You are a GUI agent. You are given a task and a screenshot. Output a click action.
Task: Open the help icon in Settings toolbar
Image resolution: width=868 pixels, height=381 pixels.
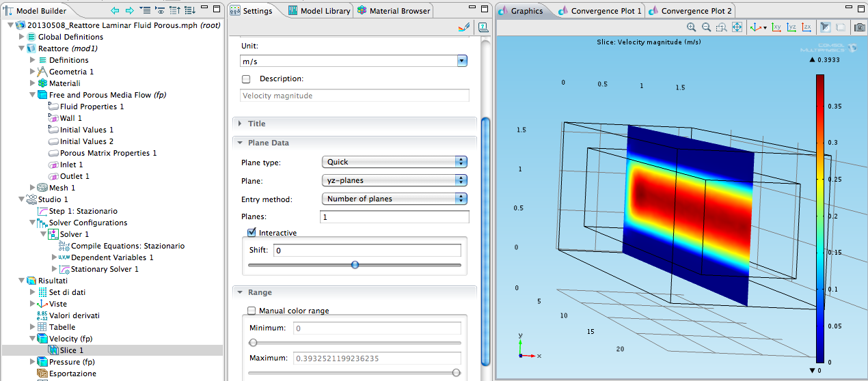pos(483,27)
